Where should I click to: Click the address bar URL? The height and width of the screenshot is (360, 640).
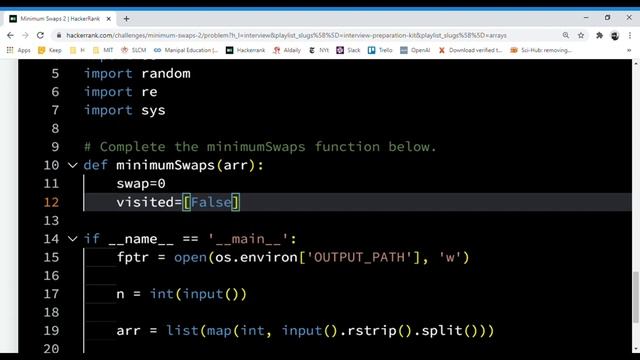pos(286,36)
